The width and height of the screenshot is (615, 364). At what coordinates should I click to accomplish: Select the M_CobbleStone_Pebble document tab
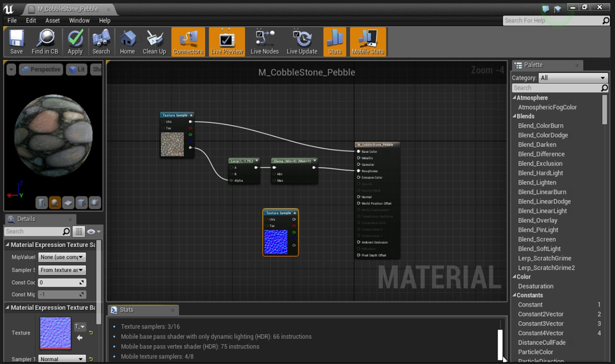(68, 9)
